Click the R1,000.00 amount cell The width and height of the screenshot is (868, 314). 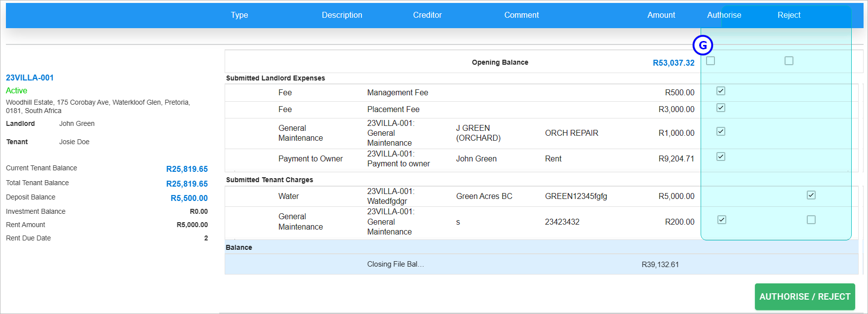pos(676,133)
